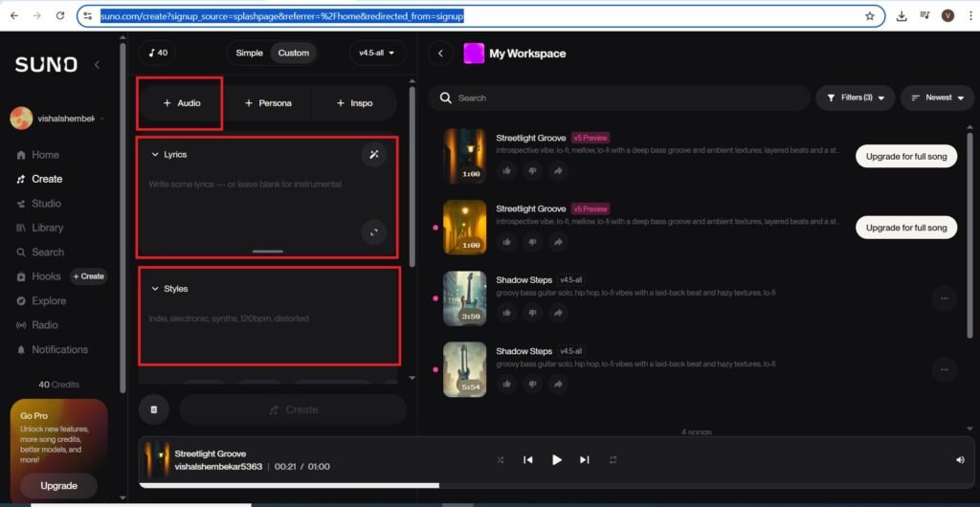Switch to Simple mode
The height and width of the screenshot is (507, 980).
[250, 53]
